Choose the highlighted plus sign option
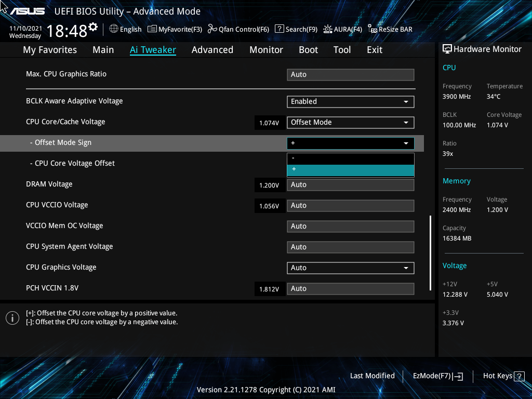Viewport: 532px width, 399px height. tap(351, 170)
